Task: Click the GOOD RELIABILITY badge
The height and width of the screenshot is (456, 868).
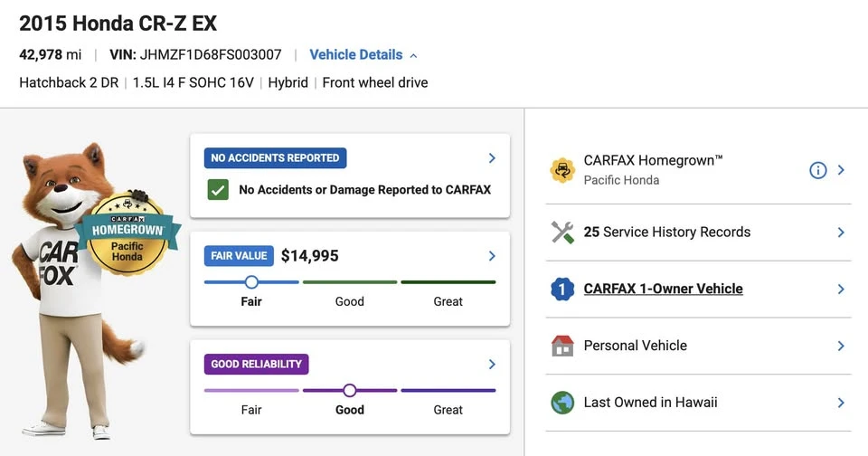Action: coord(256,364)
